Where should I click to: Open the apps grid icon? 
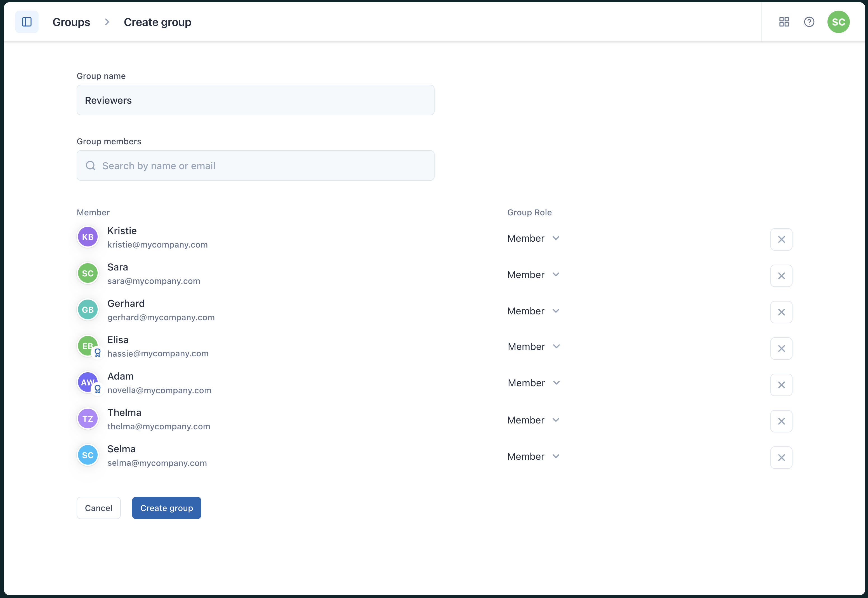784,22
